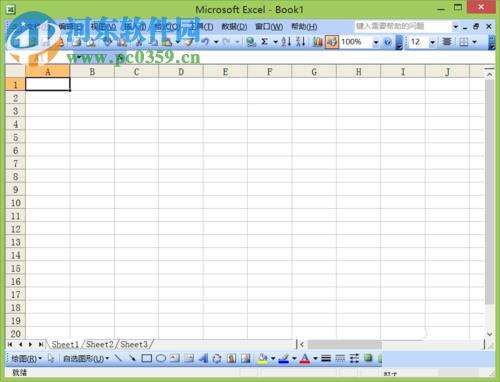Screen dimensions: 500x382
Task: Open the 帮助(H) Help menu
Action: coord(304,27)
